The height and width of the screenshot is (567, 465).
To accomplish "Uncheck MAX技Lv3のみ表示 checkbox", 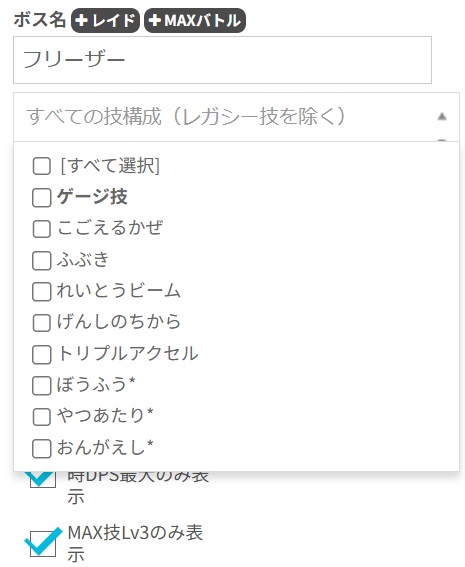I will (43, 543).
